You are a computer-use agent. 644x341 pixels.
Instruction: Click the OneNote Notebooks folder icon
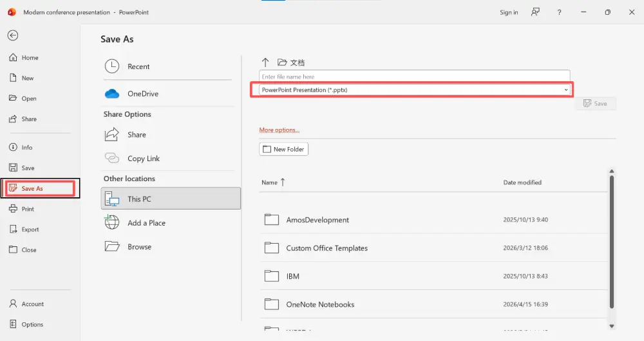(272, 304)
